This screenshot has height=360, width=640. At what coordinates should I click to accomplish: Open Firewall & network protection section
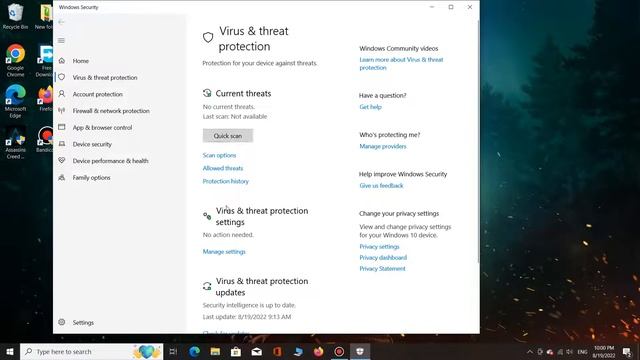click(x=111, y=111)
